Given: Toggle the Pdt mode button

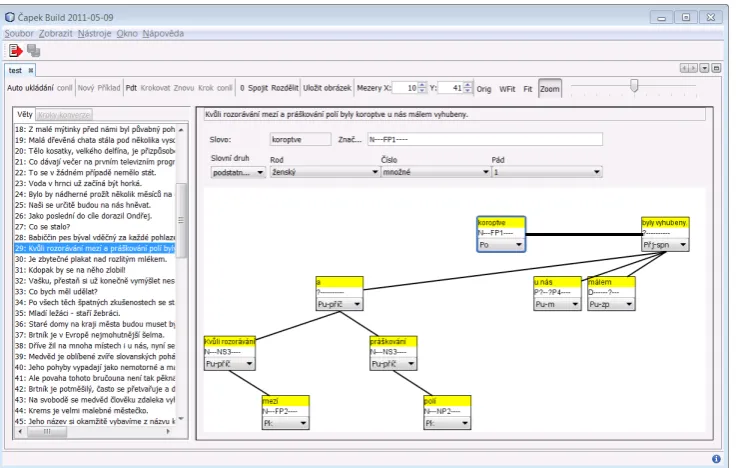Looking at the screenshot, I should point(131,88).
